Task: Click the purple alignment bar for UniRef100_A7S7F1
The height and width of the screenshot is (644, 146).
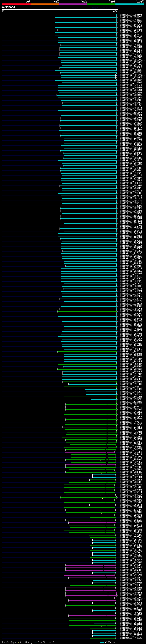Action: (90, 452)
